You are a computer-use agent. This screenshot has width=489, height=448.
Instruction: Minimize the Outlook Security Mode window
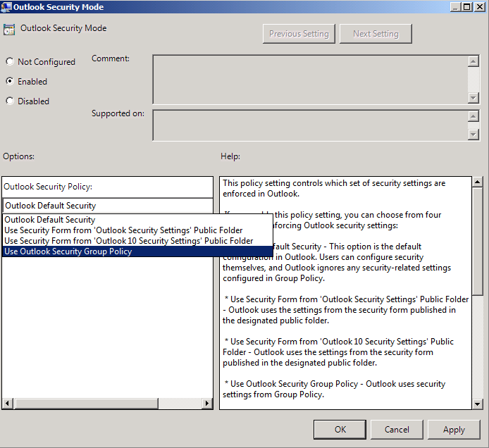455,7
